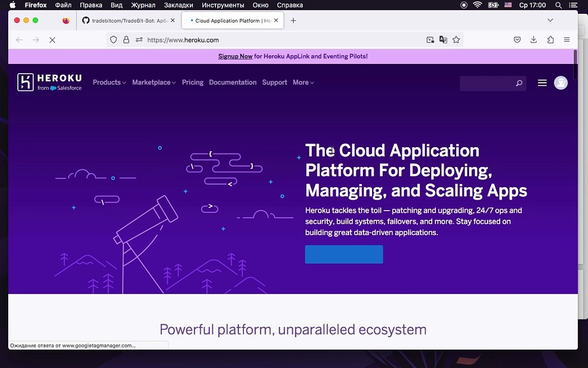The height and width of the screenshot is (368, 588).
Task: Click the pinned Firefox tab icon
Action: (x=66, y=20)
